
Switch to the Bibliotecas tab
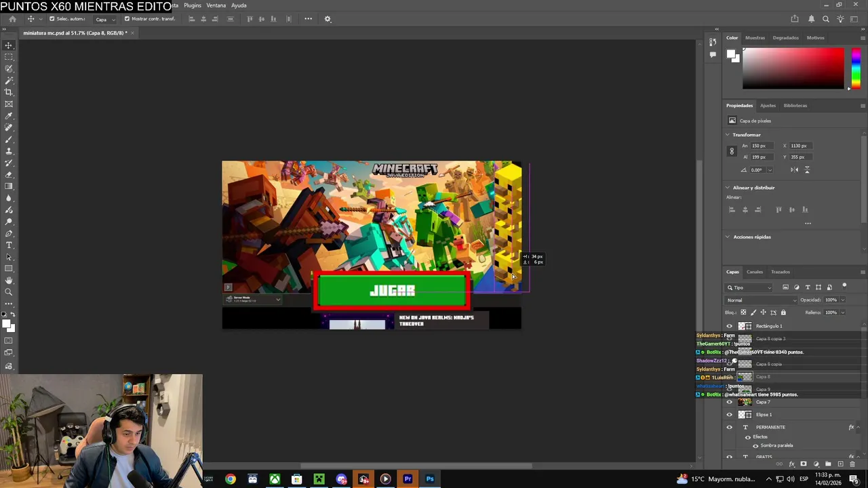(x=795, y=106)
